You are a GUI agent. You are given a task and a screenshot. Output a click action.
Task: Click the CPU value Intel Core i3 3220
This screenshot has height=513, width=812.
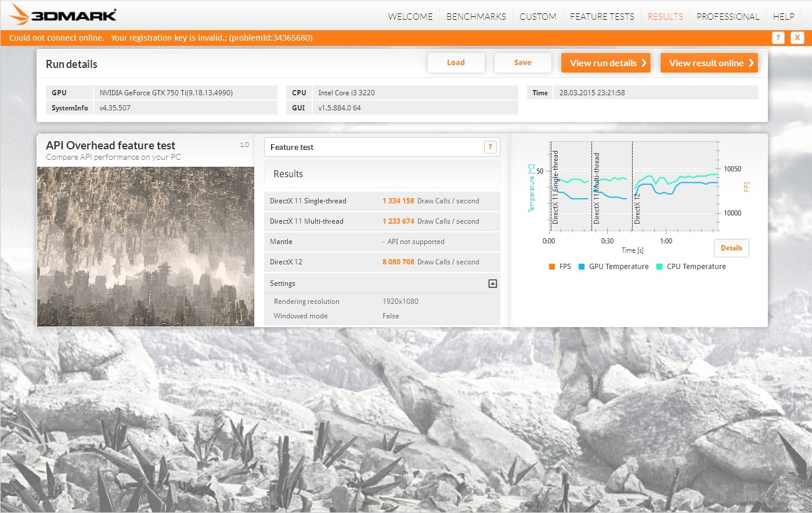coord(347,93)
